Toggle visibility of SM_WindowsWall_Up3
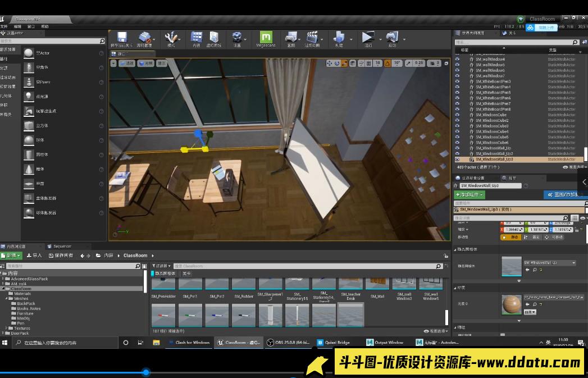 click(x=457, y=160)
